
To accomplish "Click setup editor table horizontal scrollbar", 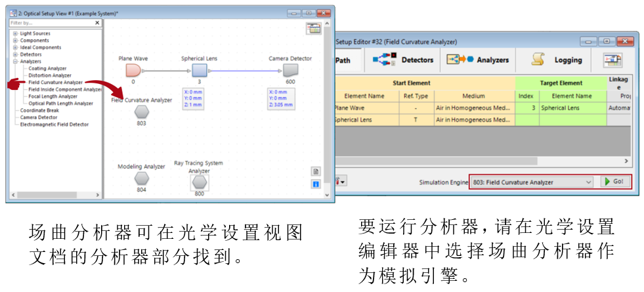I will pos(435,161).
